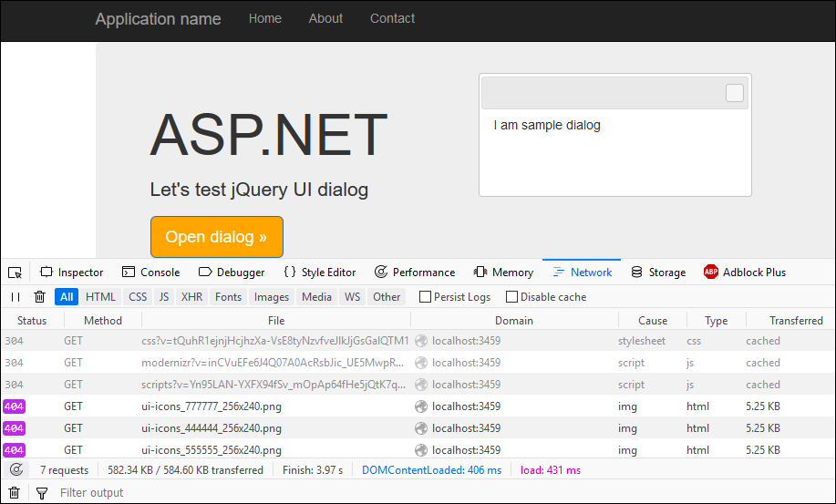The image size is (836, 504).
Task: Select the ui-icons_777777_256x240.png request
Action: click(212, 406)
